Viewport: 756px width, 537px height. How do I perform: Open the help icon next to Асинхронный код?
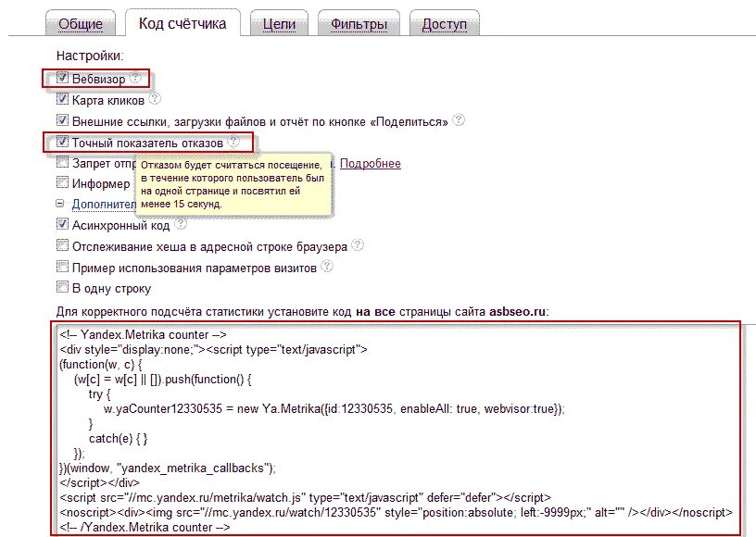point(181,223)
